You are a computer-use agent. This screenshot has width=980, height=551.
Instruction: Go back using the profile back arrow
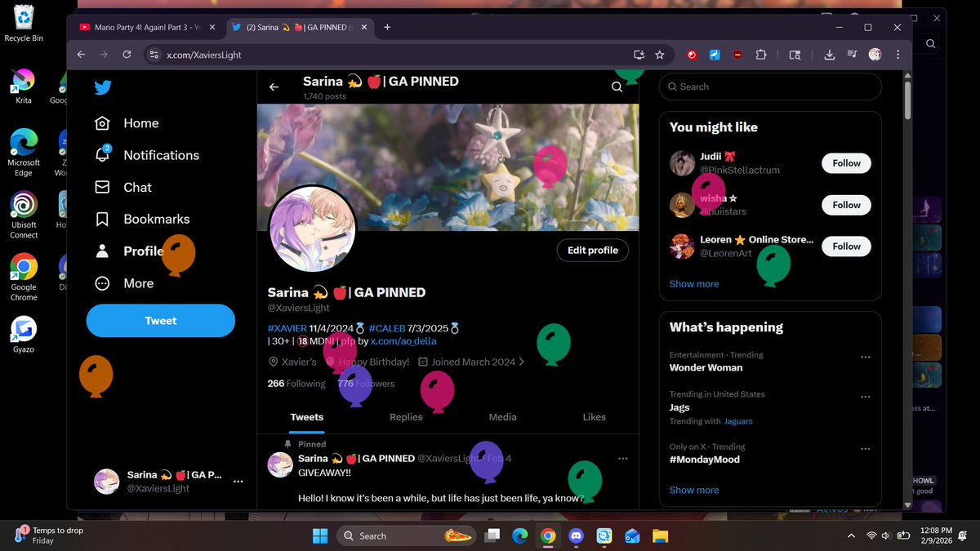(274, 87)
